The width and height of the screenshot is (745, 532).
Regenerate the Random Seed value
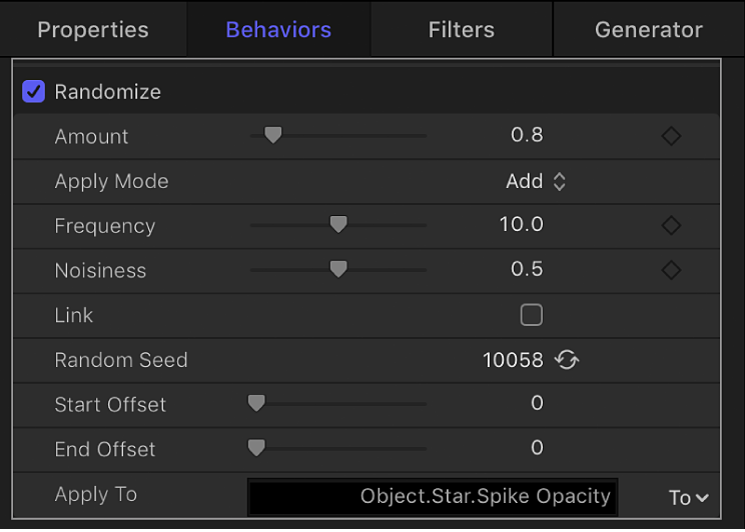pos(567,360)
